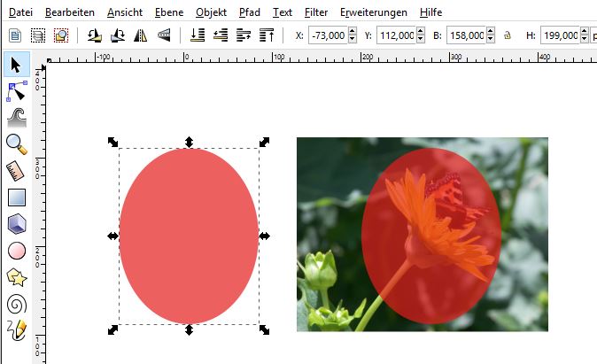Click the flower photo with red overlay
This screenshot has height=364, width=597.
tap(423, 234)
